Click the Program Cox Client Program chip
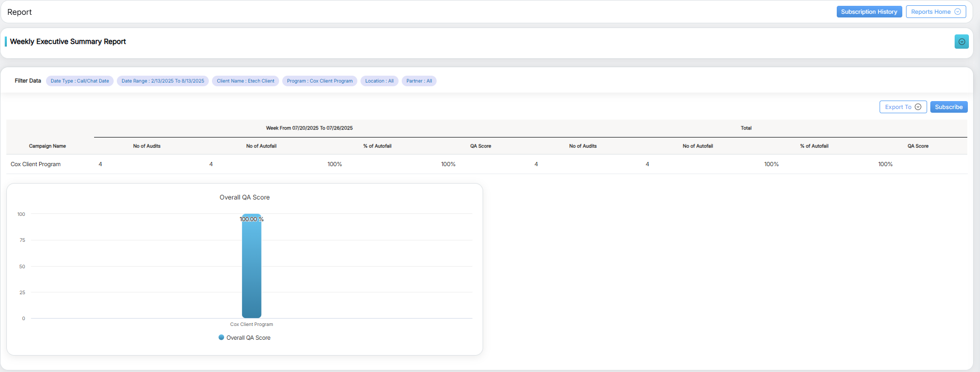Image resolution: width=980 pixels, height=372 pixels. pos(319,81)
